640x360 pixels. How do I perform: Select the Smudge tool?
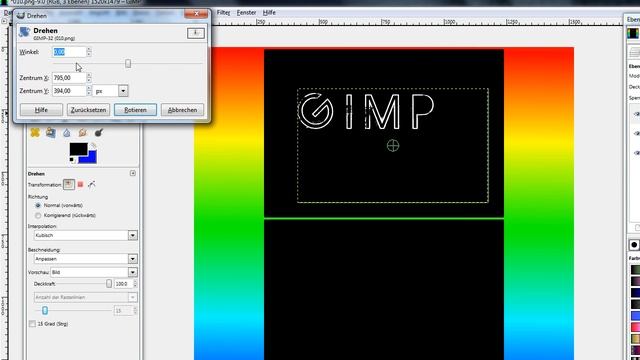pos(82,133)
